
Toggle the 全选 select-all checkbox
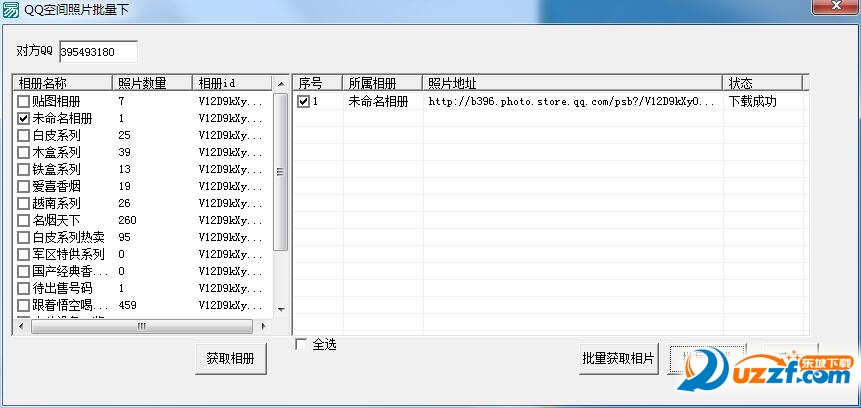(x=301, y=344)
